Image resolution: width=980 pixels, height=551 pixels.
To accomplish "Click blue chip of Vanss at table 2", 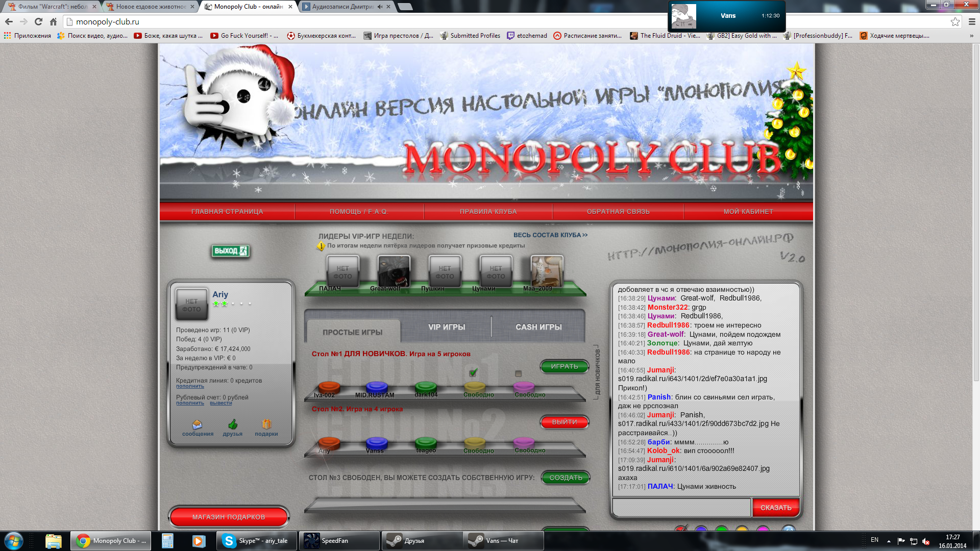I will pyautogui.click(x=377, y=443).
